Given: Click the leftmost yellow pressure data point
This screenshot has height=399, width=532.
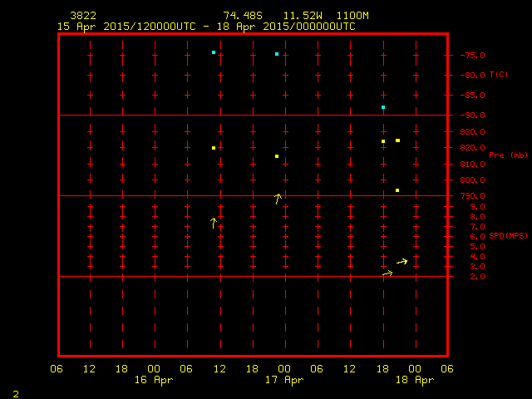Looking at the screenshot, I should 214,148.
